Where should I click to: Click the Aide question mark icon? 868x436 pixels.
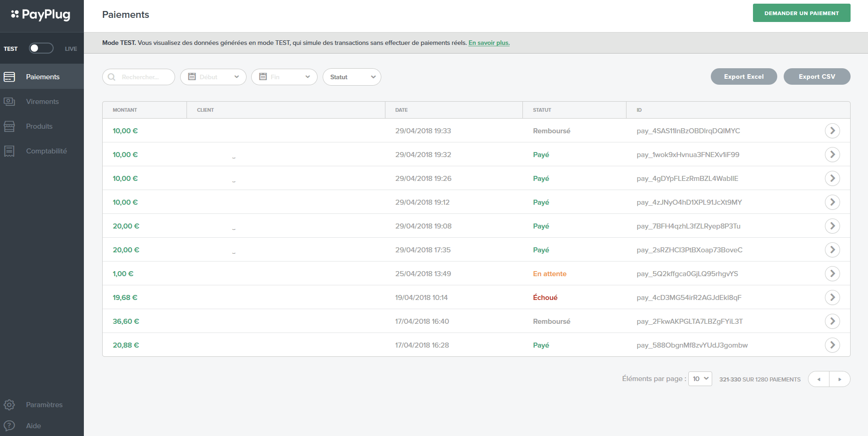point(9,426)
